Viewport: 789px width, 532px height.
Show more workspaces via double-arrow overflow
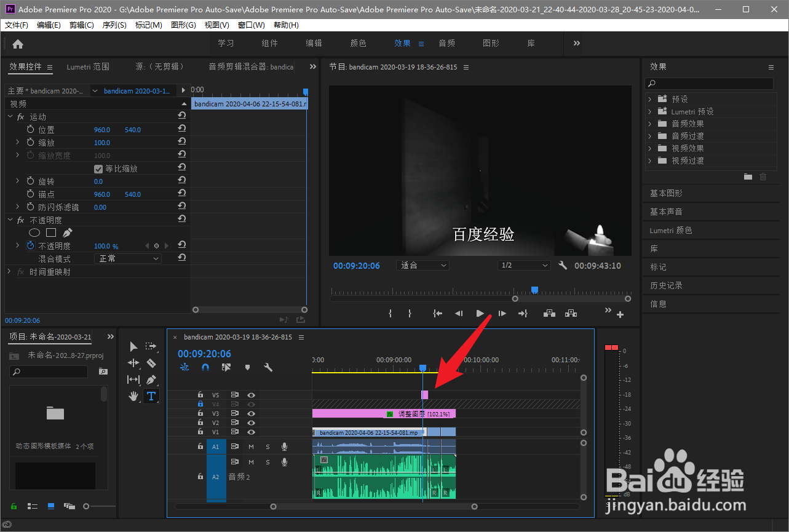(x=577, y=43)
